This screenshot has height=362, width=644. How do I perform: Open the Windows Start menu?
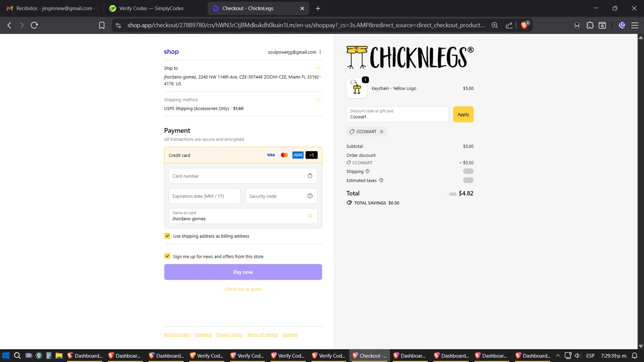point(6,356)
